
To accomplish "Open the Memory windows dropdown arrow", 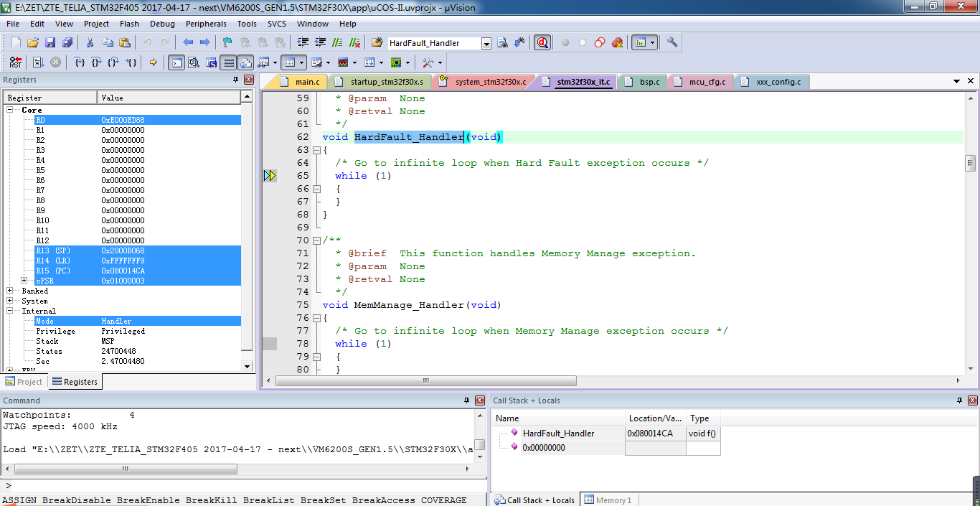I will (301, 62).
